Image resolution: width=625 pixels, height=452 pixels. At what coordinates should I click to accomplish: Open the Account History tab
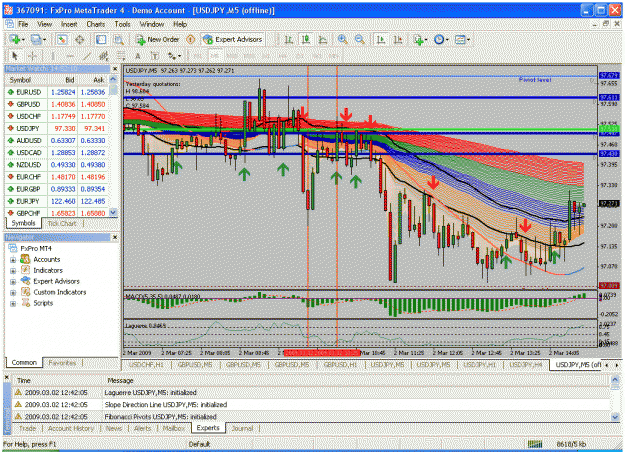point(71,428)
